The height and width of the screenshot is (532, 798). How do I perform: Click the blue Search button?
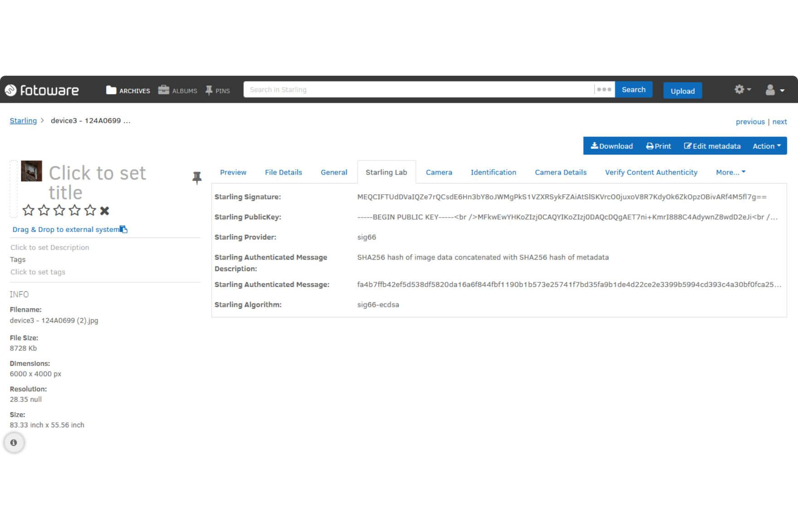633,90
